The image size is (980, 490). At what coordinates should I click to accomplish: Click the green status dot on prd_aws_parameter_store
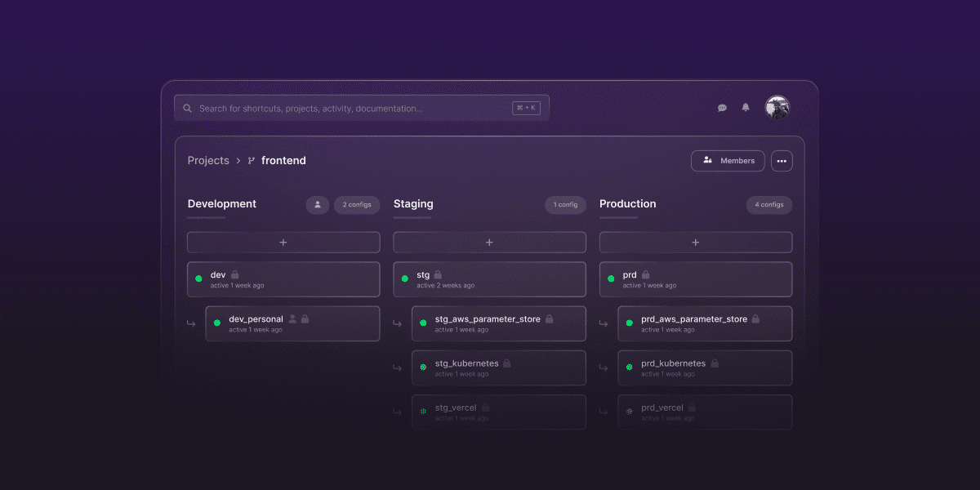[630, 323]
